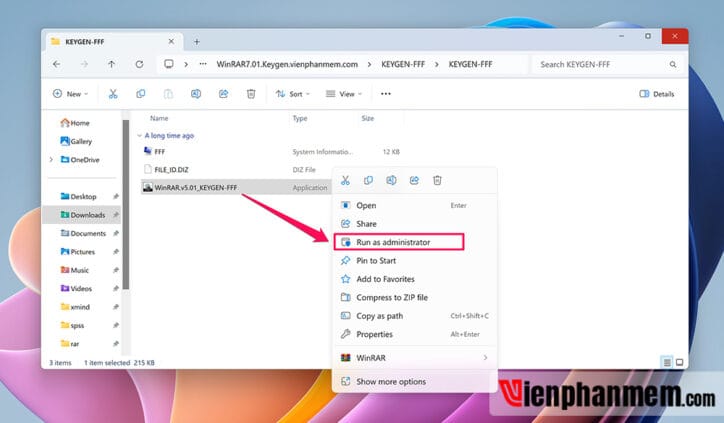
Task: Collapse the 'A long time ago' group
Action: 139,135
